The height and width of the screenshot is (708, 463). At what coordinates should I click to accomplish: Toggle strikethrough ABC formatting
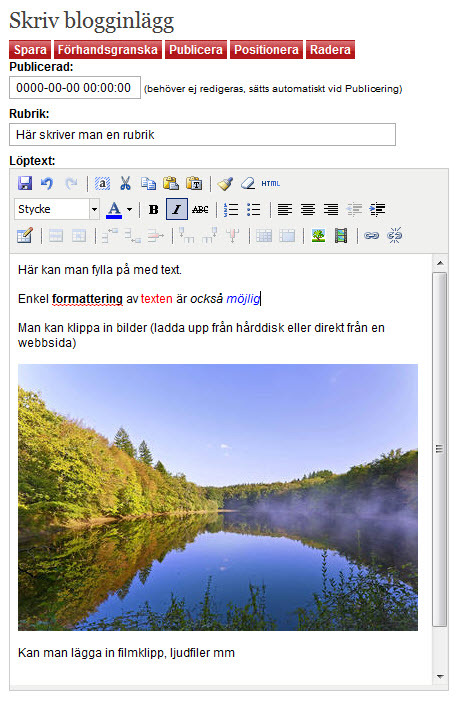(x=200, y=209)
